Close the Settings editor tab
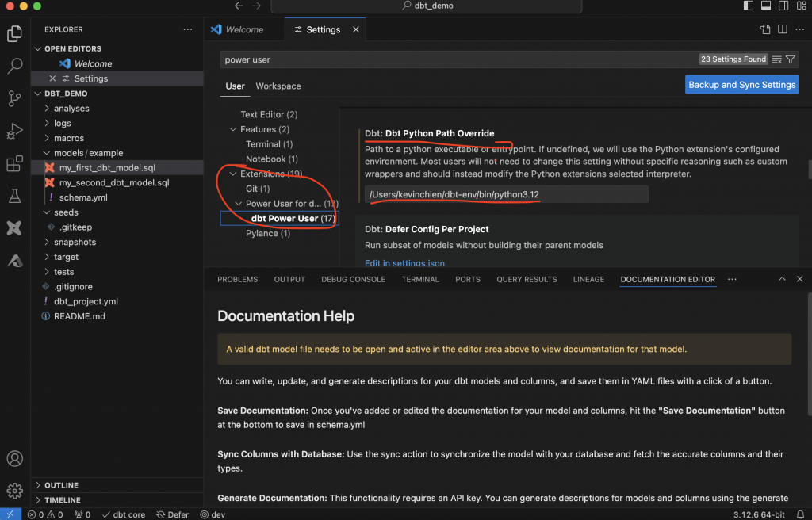The image size is (812, 520). tap(356, 29)
